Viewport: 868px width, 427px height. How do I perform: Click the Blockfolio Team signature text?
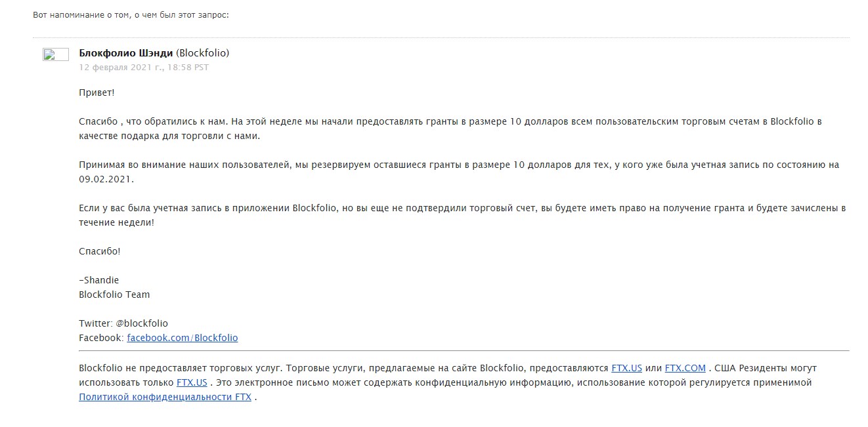click(114, 295)
